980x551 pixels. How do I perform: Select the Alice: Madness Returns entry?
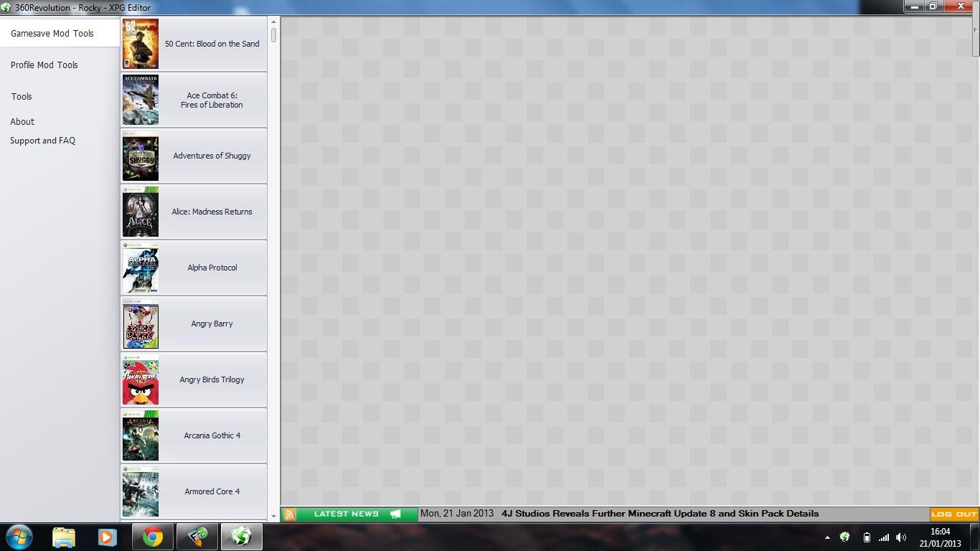tap(212, 212)
